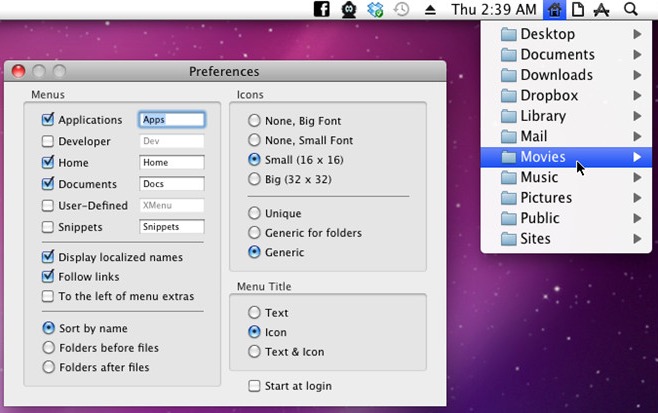Click the Pictures folder icon
The width and height of the screenshot is (658, 413).
pyautogui.click(x=509, y=198)
